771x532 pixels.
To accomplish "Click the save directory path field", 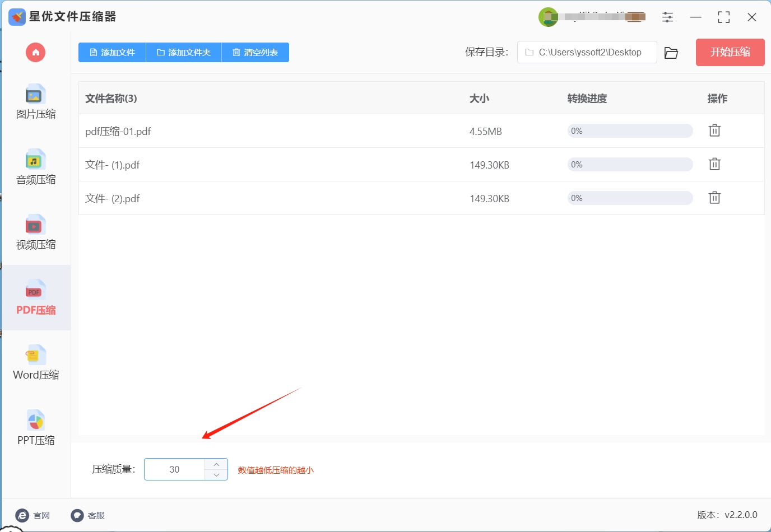I will coord(587,52).
